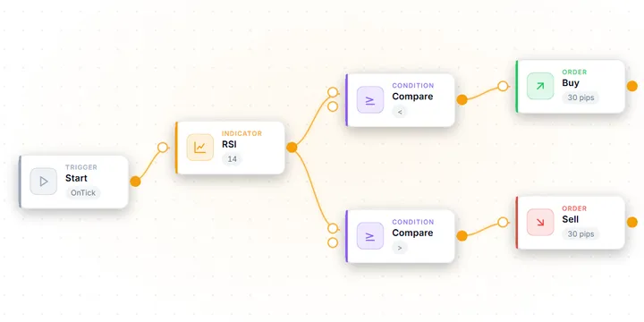Click the ORDER label on Sell node

(574, 208)
